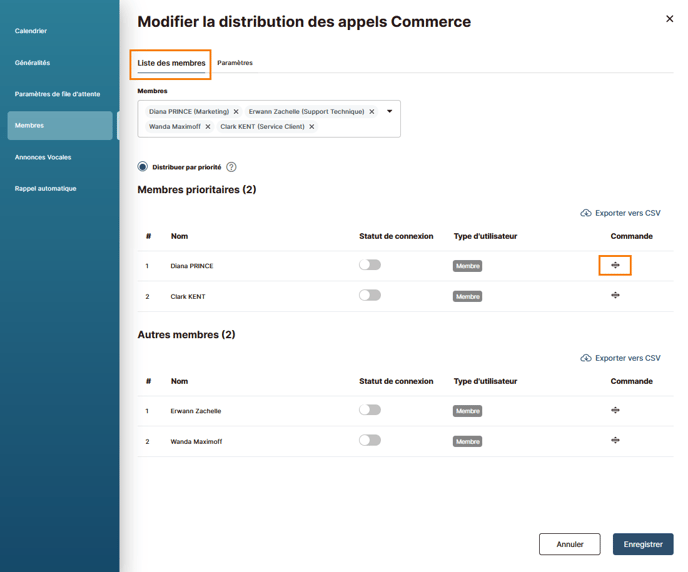Click the Annuler button
This screenshot has width=688, height=572.
(x=570, y=544)
